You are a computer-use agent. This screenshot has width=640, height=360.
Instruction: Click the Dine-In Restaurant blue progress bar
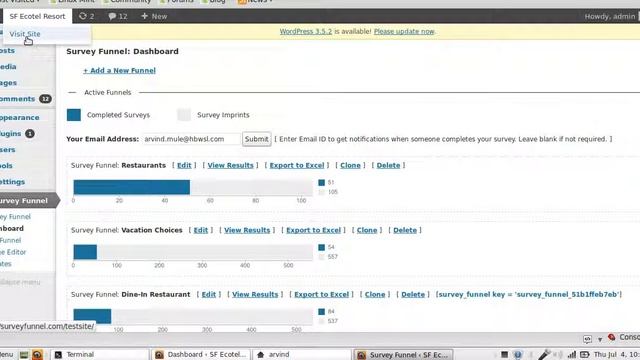tap(92, 316)
